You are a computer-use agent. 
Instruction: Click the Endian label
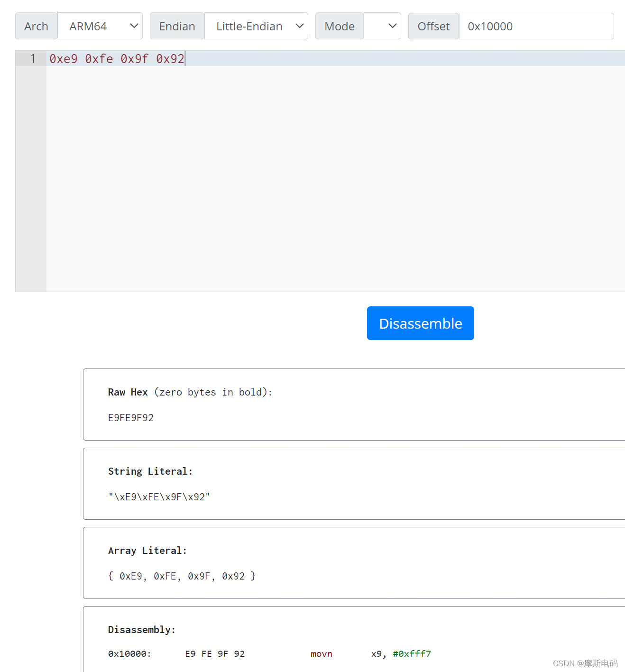tap(177, 26)
